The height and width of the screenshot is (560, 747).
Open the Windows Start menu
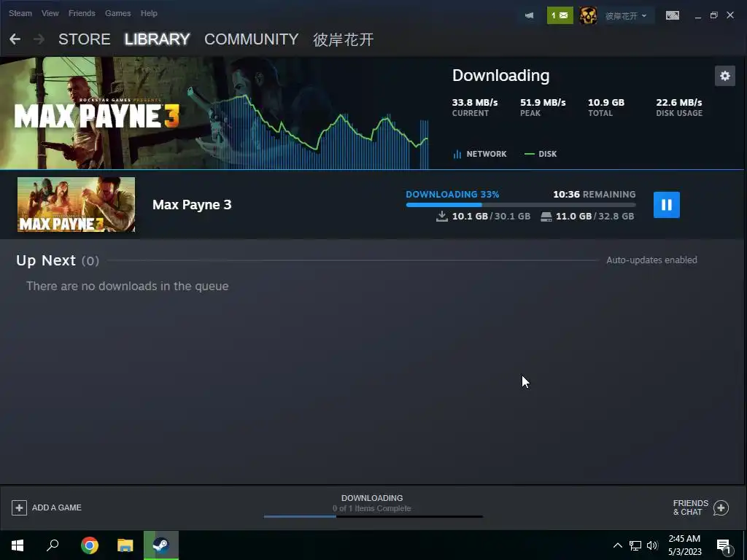[x=18, y=545]
